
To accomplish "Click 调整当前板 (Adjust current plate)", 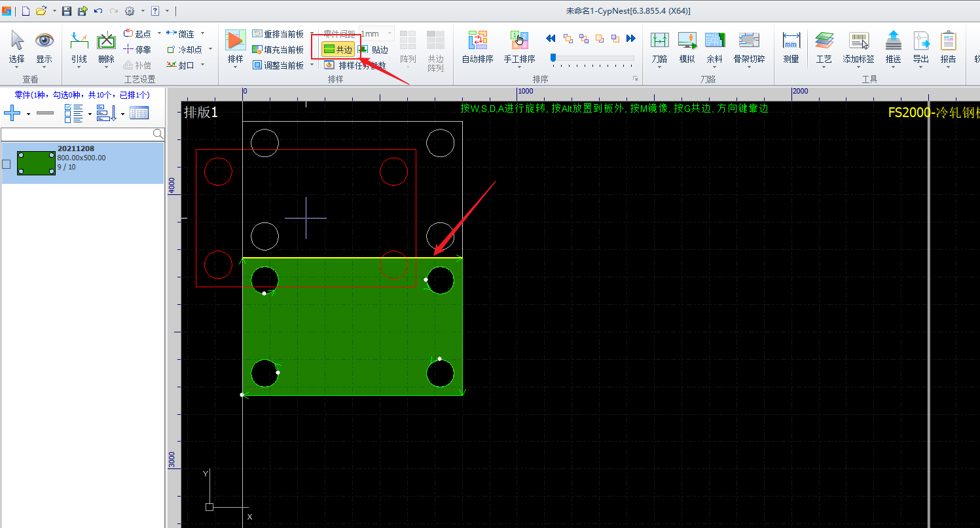I will [278, 65].
